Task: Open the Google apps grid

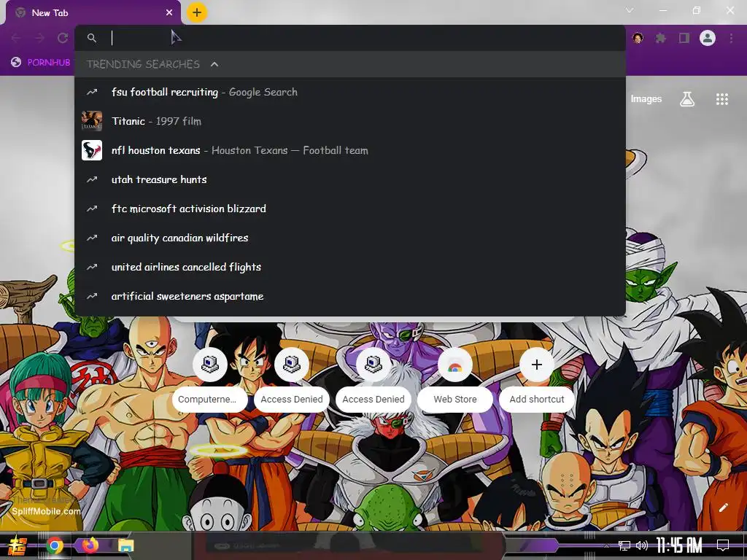Action: (x=722, y=99)
